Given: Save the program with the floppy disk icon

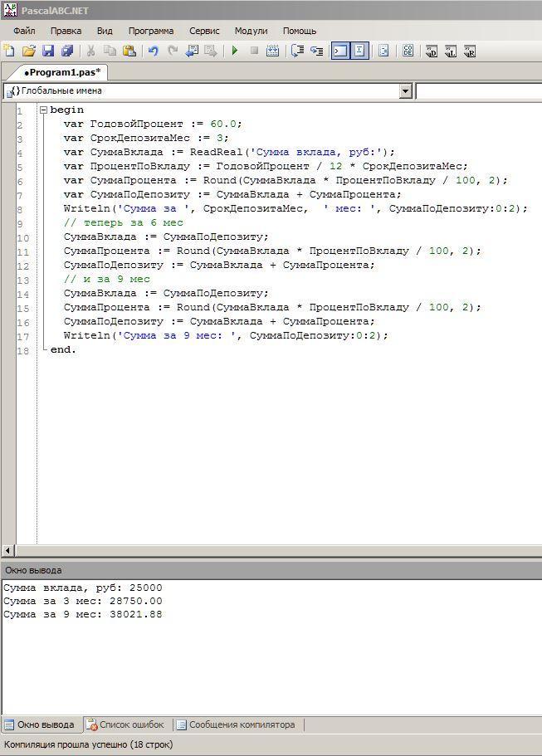Looking at the screenshot, I should (x=48, y=51).
